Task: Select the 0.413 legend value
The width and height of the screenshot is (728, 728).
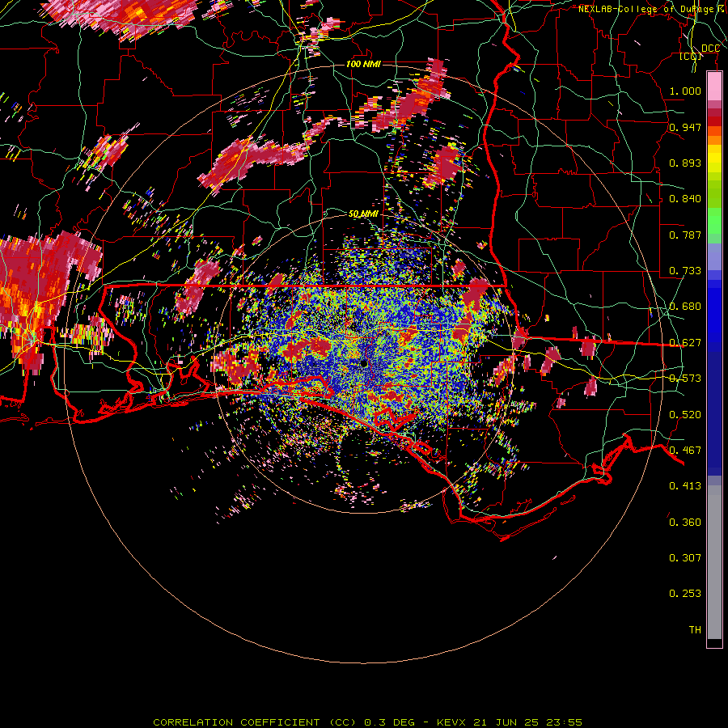Action: pyautogui.click(x=685, y=486)
